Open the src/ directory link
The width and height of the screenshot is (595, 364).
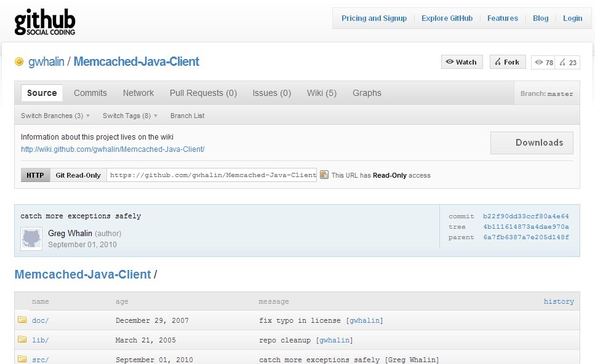click(40, 360)
